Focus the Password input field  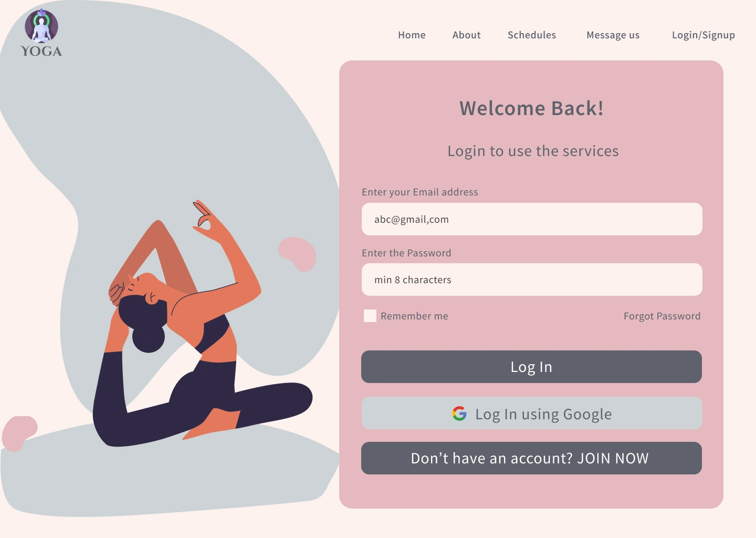pyautogui.click(x=532, y=280)
